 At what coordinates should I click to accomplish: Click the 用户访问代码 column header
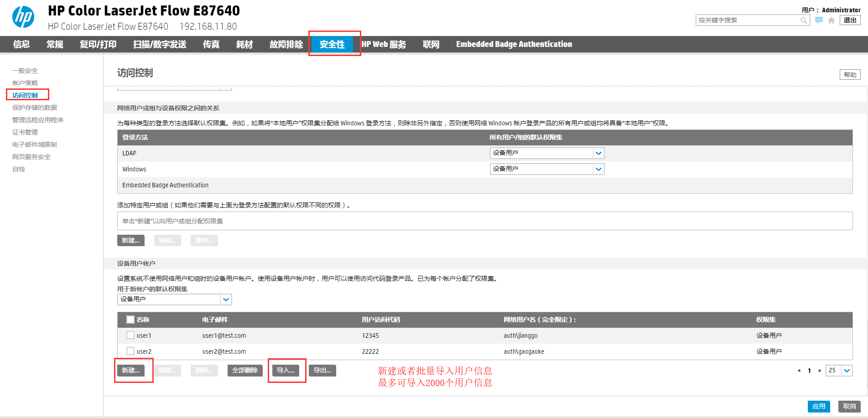381,320
